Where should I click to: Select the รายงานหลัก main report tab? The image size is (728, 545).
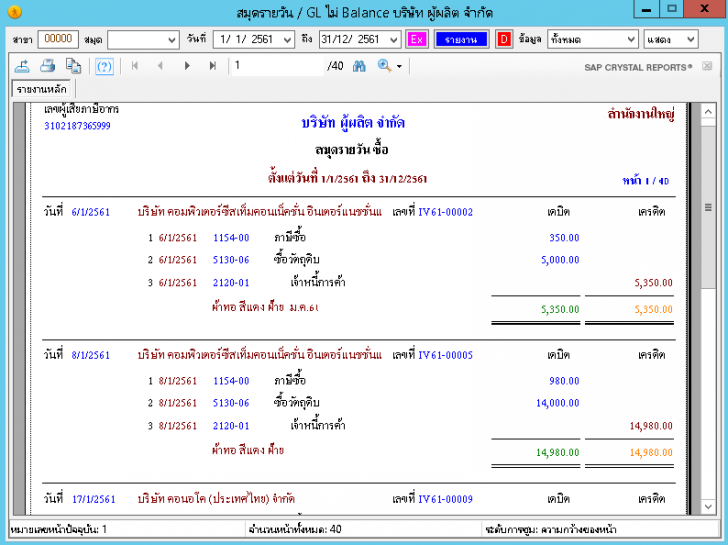click(41, 89)
